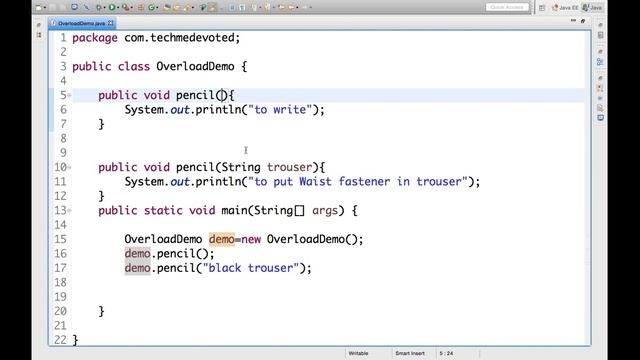
Task: Collapse the pencil() method fold on line 5
Action: click(x=70, y=96)
